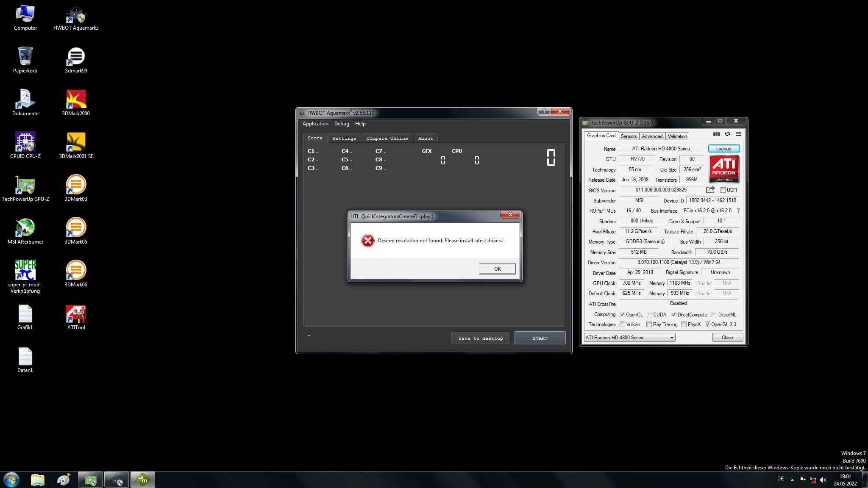This screenshot has height=488, width=868.
Task: Select the Dokumente desktop icon
Action: [25, 103]
